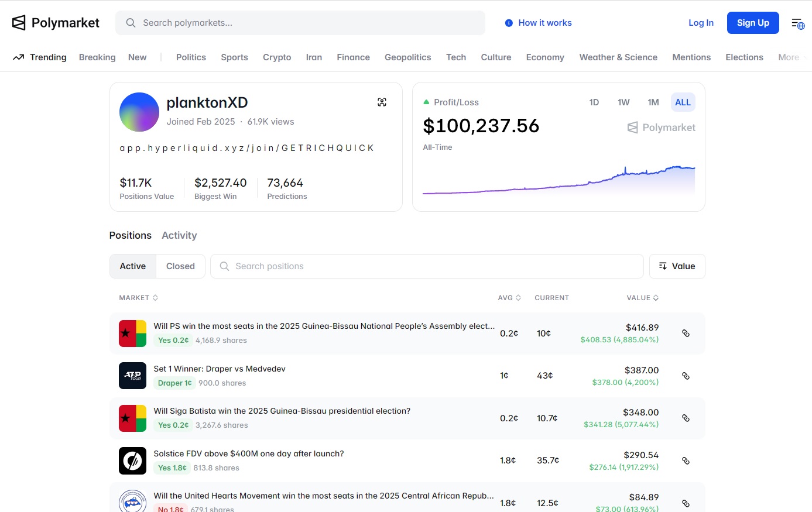Open the How it works link
Viewport: 812px width, 512px height.
[545, 23]
